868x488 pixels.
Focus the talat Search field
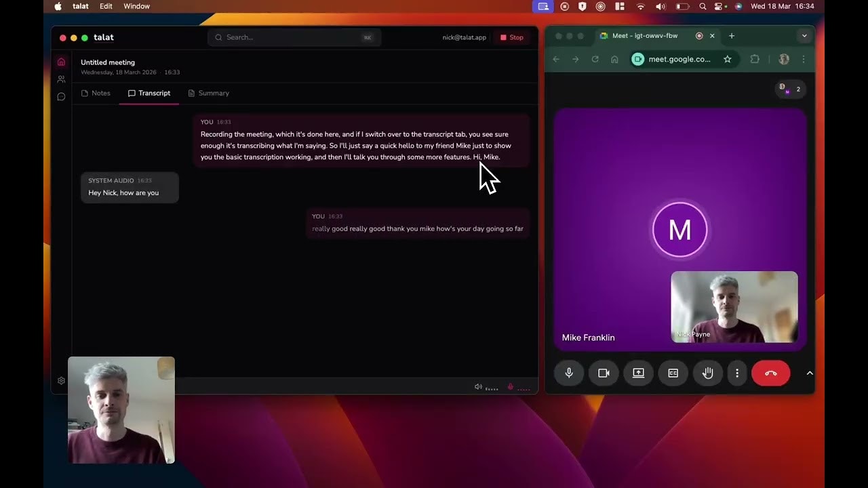click(x=294, y=37)
